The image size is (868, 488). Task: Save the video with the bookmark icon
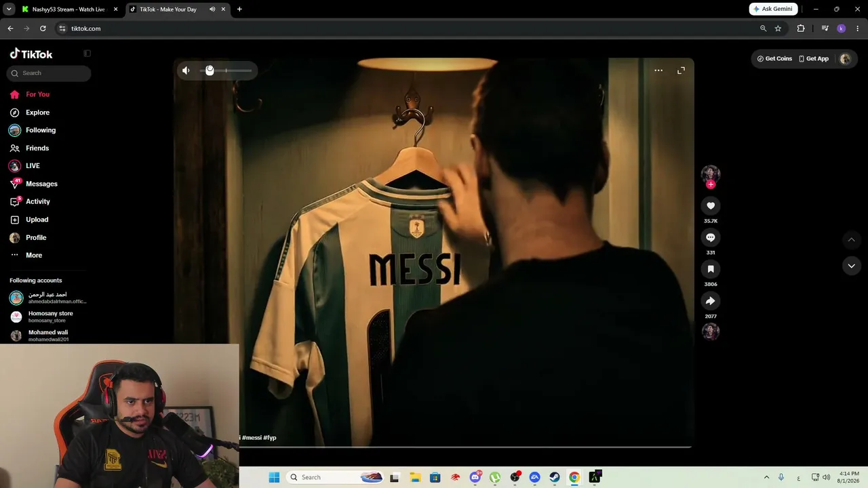tap(711, 269)
